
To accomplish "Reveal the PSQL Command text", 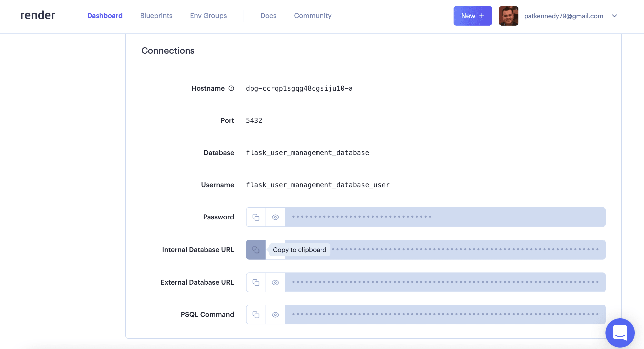I will click(275, 315).
